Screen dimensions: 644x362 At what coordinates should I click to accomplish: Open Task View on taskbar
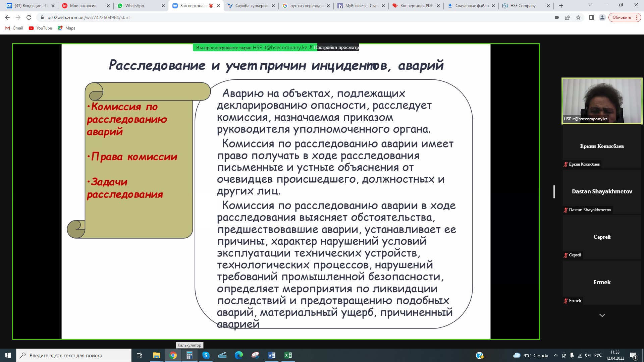click(140, 355)
